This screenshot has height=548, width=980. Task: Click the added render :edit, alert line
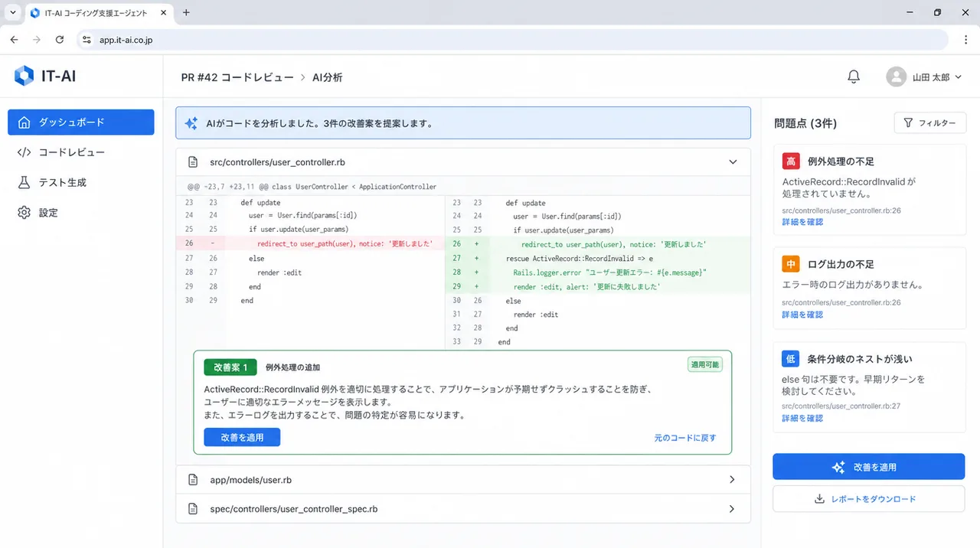click(598, 286)
